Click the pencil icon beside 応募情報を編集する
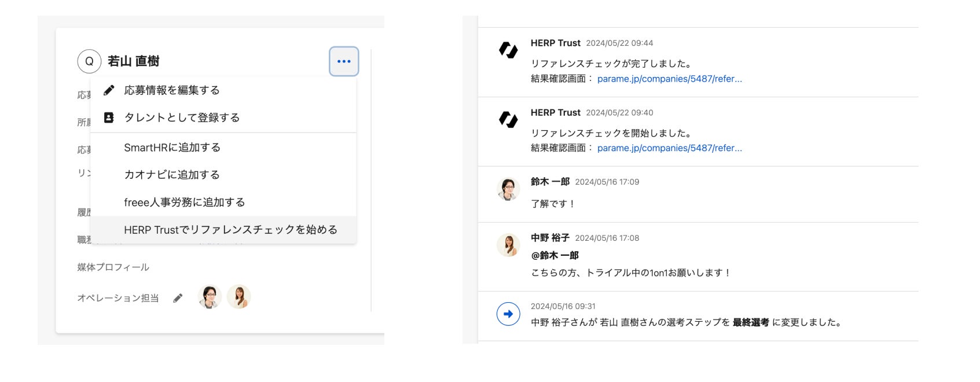This screenshot has width=980, height=382. pos(109,90)
